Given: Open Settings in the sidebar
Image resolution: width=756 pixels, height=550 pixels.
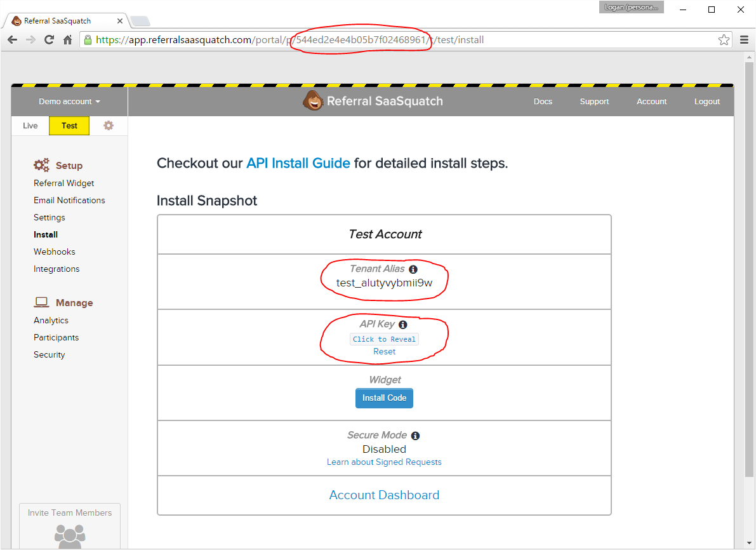Looking at the screenshot, I should (x=49, y=218).
